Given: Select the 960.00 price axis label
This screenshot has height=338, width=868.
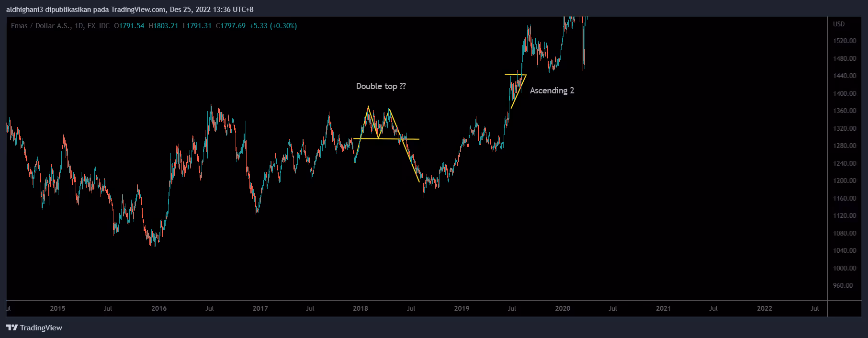Looking at the screenshot, I should [x=843, y=286].
